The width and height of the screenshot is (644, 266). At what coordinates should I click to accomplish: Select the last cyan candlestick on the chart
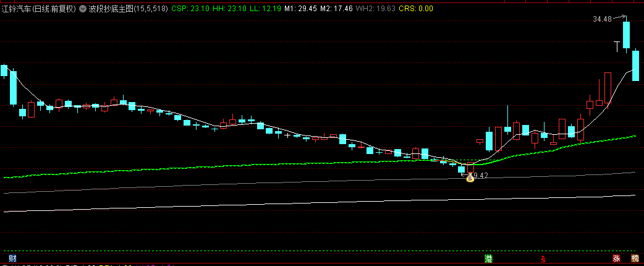click(635, 66)
